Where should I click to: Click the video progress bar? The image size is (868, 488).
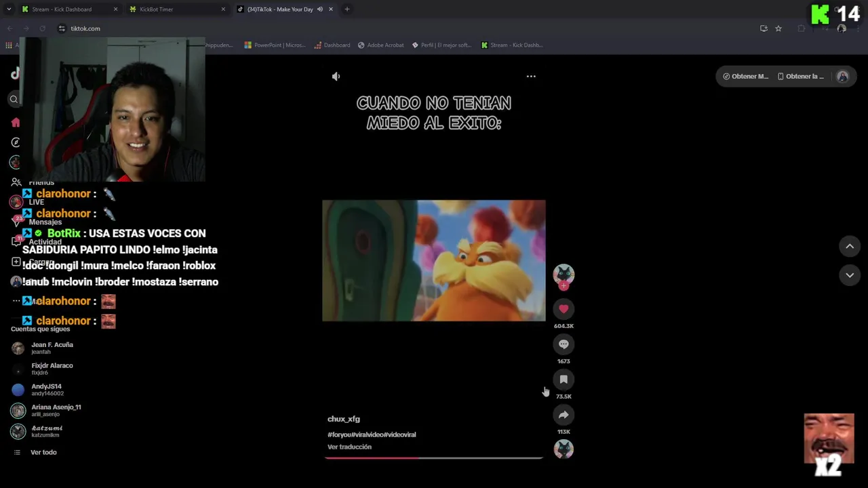point(434,458)
